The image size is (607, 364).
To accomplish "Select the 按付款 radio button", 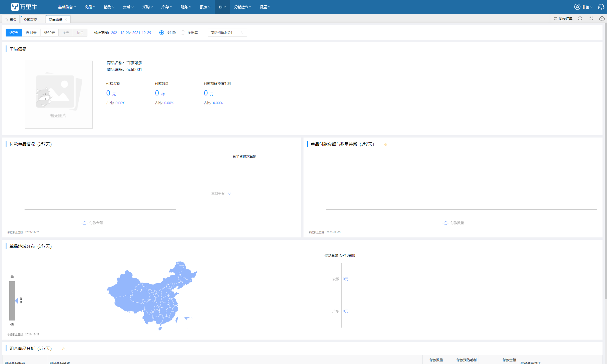I will (x=162, y=33).
